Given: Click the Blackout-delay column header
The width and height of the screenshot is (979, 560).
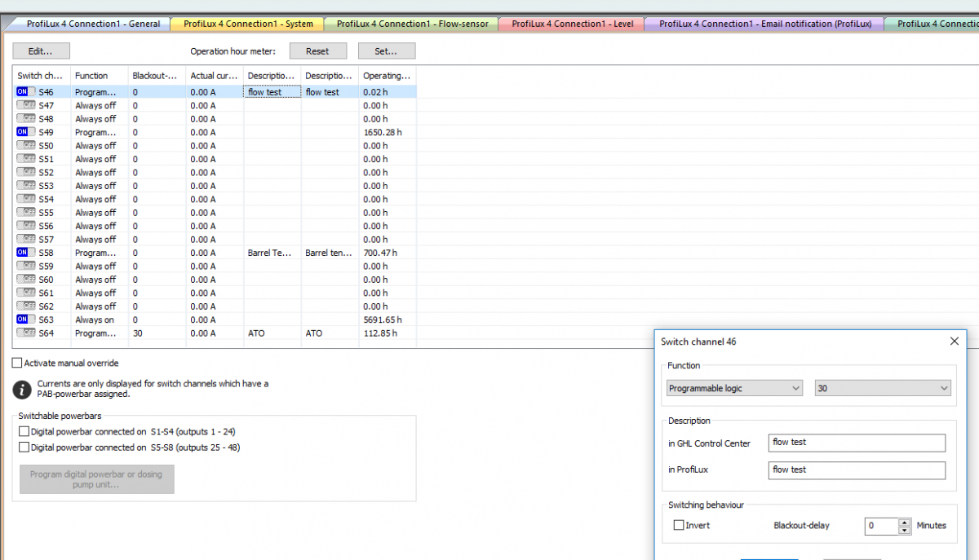Looking at the screenshot, I should pyautogui.click(x=157, y=76).
